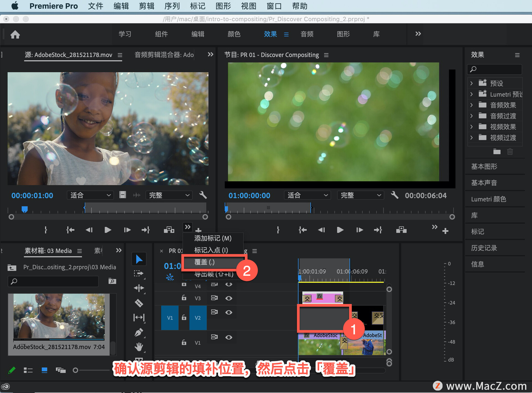Select the Selection tool arrow
Screen dimensions: 532x393
point(139,259)
